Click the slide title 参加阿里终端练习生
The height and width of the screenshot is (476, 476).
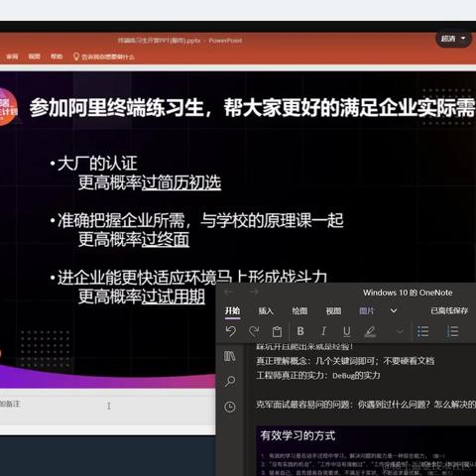pyautogui.click(x=116, y=107)
